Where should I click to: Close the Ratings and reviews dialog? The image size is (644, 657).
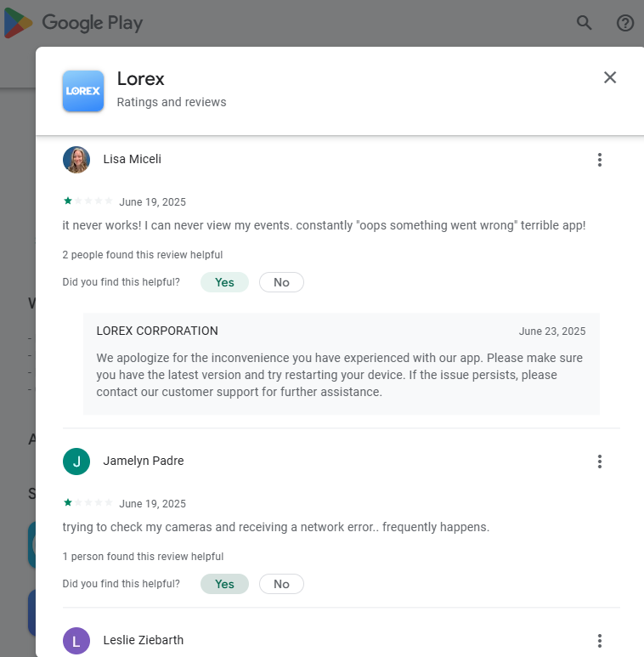click(x=610, y=77)
